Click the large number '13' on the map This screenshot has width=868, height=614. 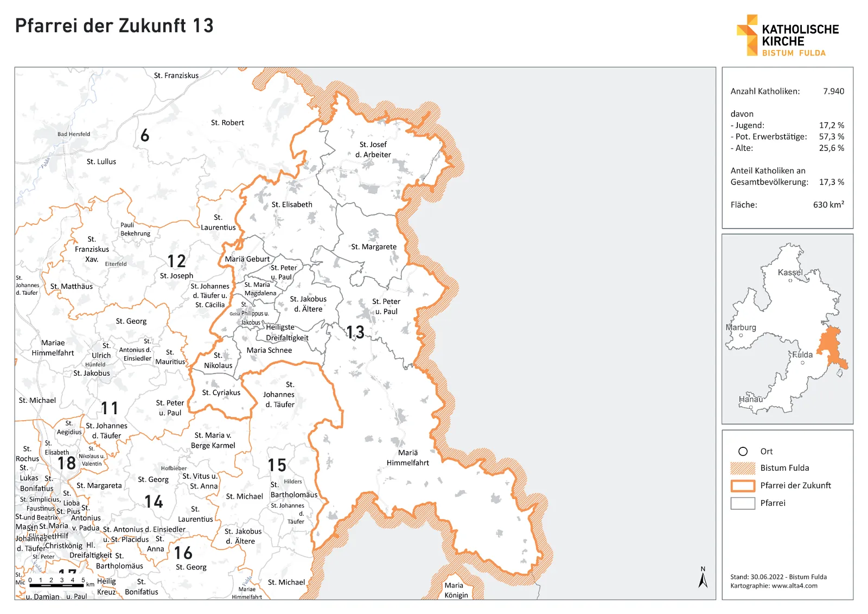[x=355, y=332]
